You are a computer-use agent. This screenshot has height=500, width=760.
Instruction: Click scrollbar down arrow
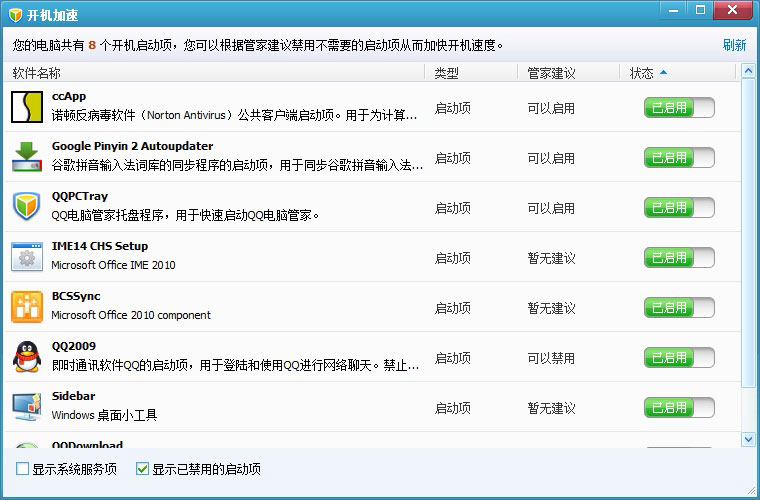point(748,439)
